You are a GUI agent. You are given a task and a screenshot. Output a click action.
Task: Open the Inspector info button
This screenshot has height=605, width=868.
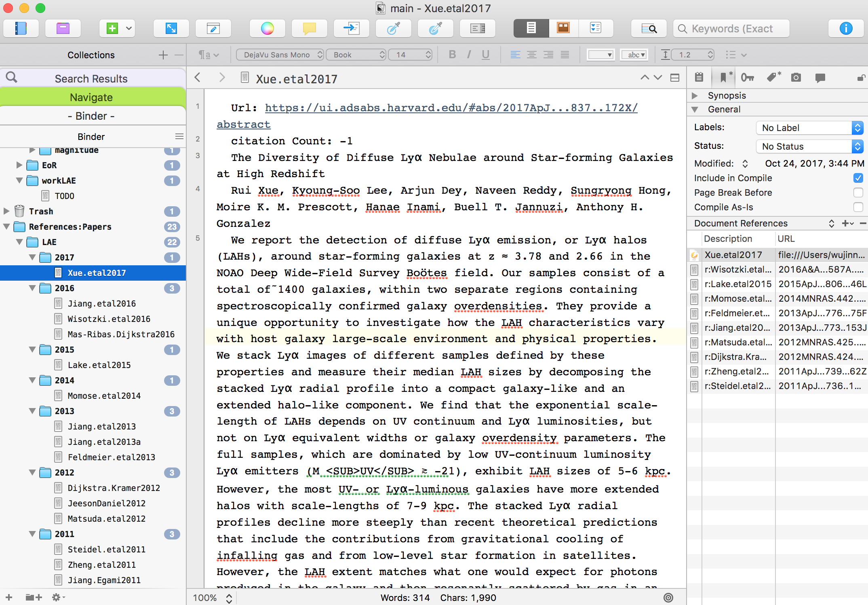click(846, 28)
